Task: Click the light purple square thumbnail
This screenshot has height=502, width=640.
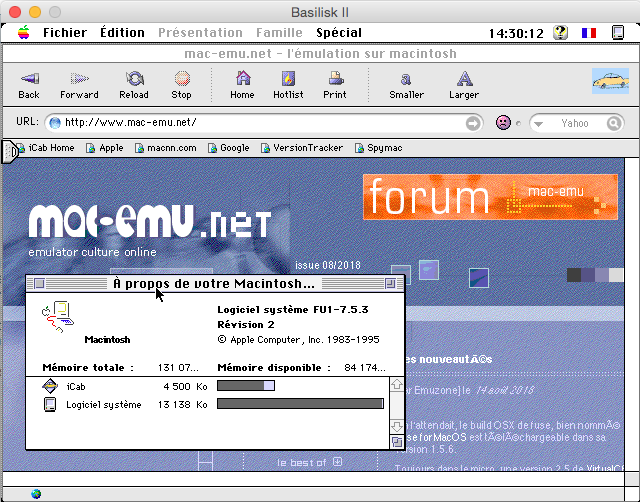Action: coord(429,270)
